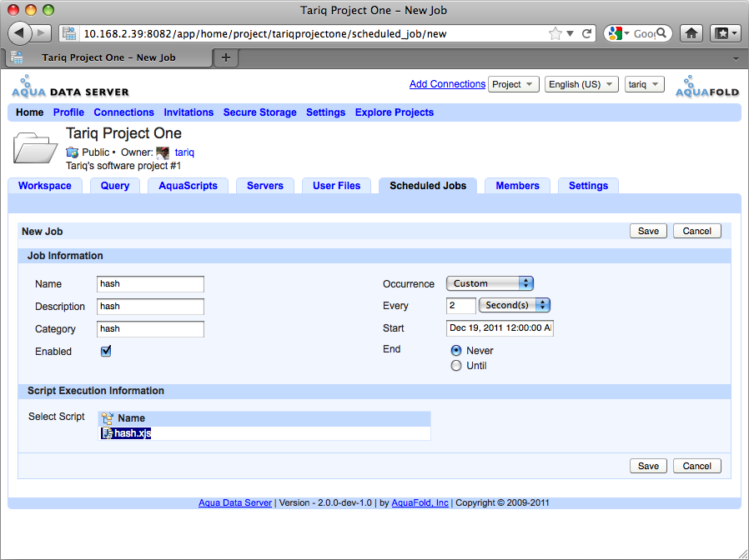Click the Add Connections link
The height and width of the screenshot is (560, 749).
tap(448, 84)
